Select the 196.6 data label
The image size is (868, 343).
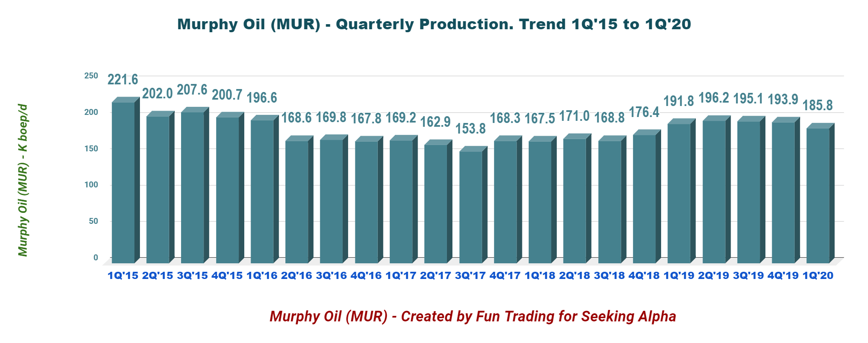pyautogui.click(x=262, y=98)
